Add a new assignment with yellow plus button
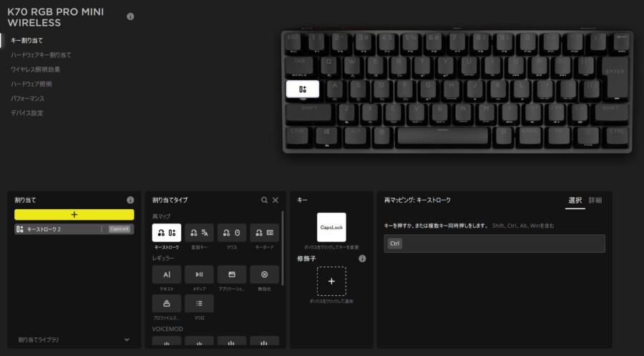The width and height of the screenshot is (644, 356). click(x=74, y=215)
